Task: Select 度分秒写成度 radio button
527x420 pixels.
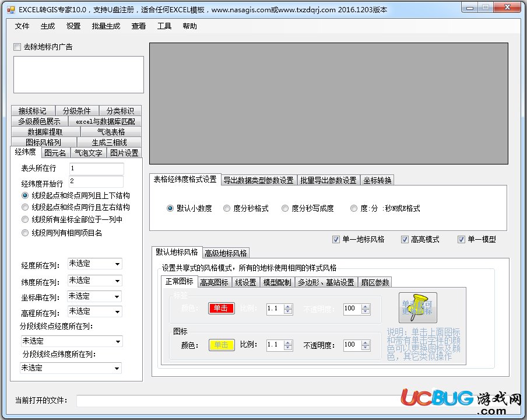Action: (x=285, y=208)
